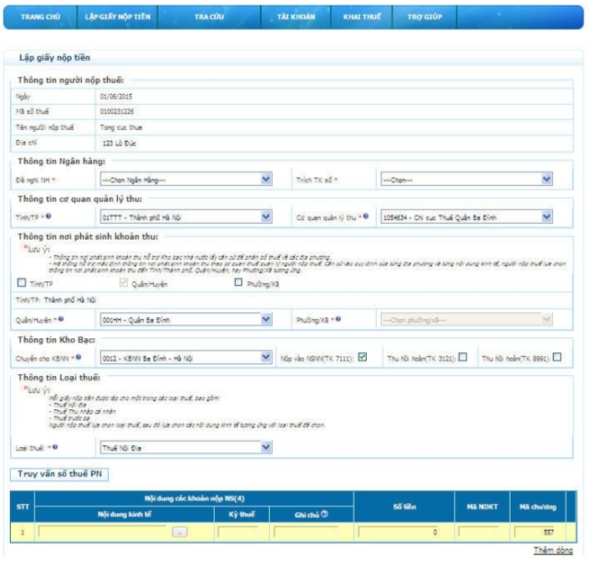Image resolution: width=600 pixels, height=564 pixels.
Task: Go to the Tra cứu menu
Action: click(209, 17)
